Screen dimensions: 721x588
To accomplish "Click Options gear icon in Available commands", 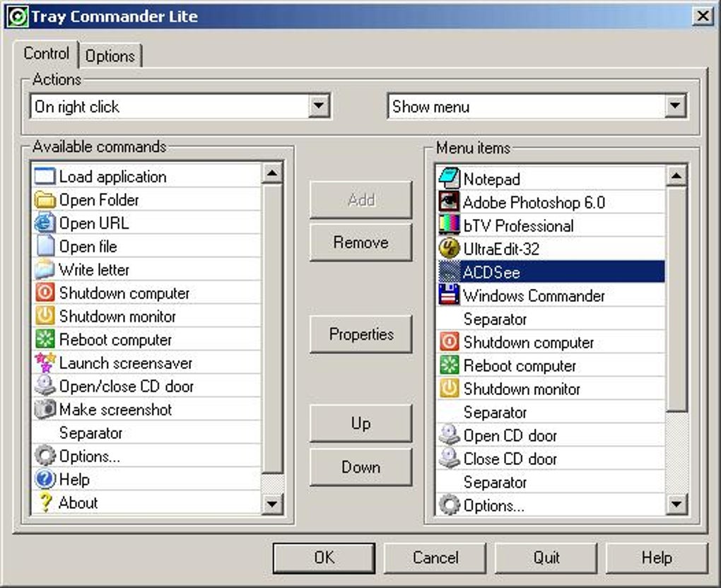I will pos(45,456).
